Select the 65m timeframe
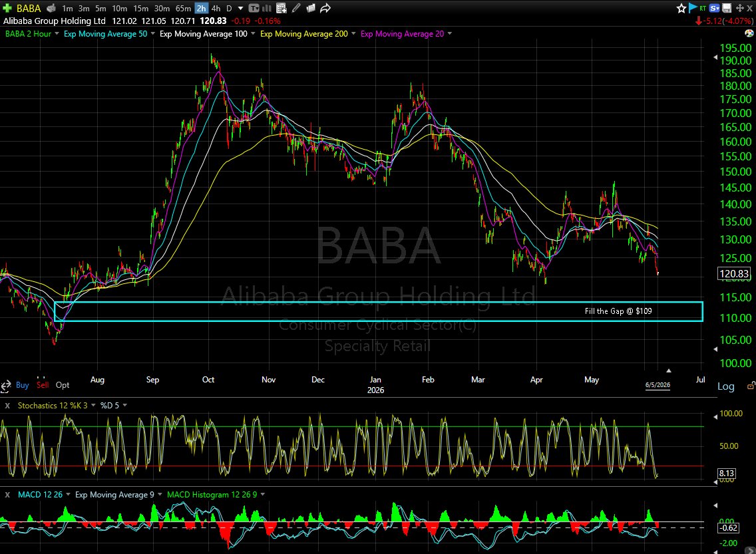Image resolution: width=756 pixels, height=554 pixels. click(183, 8)
